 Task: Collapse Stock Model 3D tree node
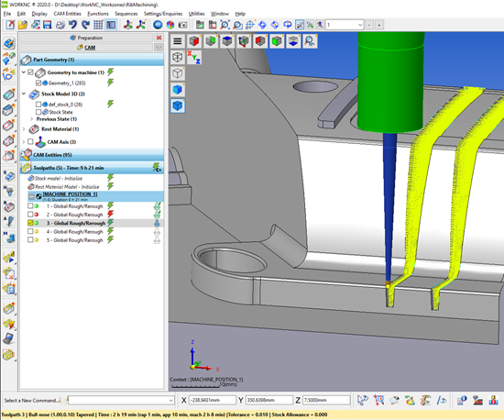point(24,94)
